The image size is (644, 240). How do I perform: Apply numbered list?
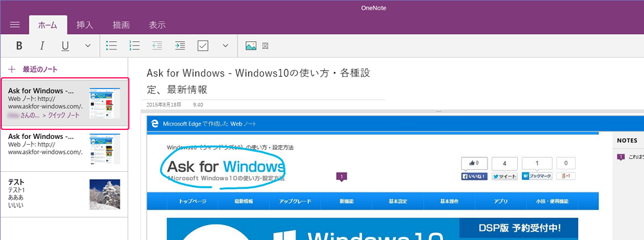click(135, 46)
